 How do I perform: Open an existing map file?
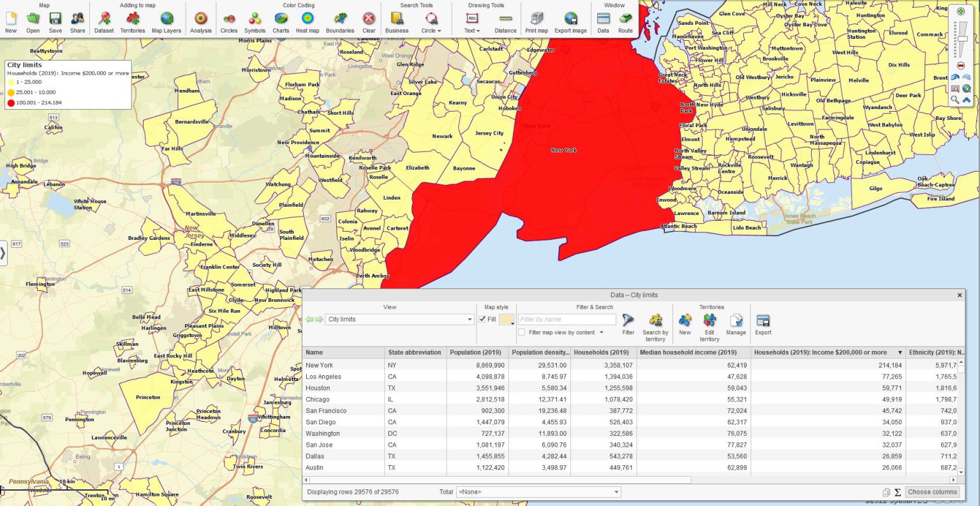click(x=33, y=22)
